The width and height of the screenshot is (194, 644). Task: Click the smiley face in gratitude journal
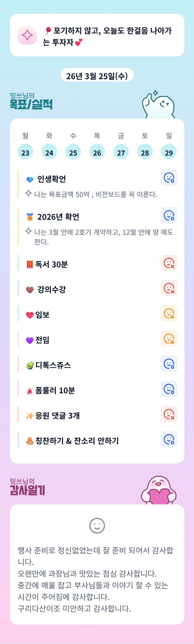[x=97, y=526]
